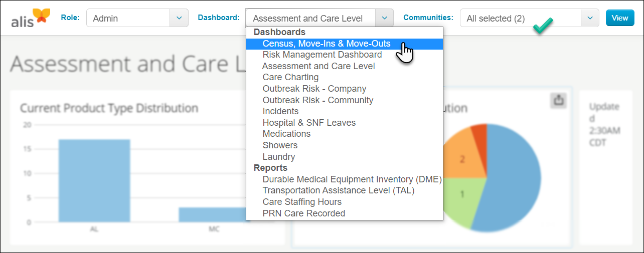This screenshot has width=644, height=253.
Task: Click the export chart icon
Action: click(559, 100)
